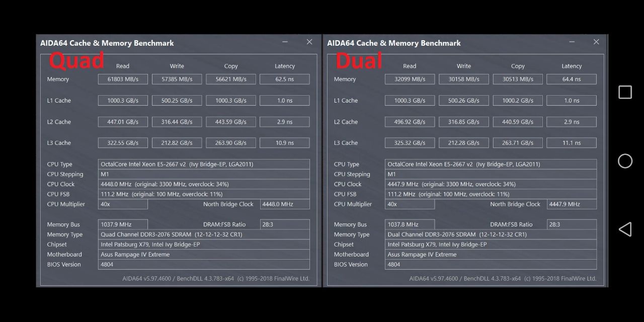Click L3 Cache write 212.82 GB/s value
The height and width of the screenshot is (322, 644).
point(177,143)
